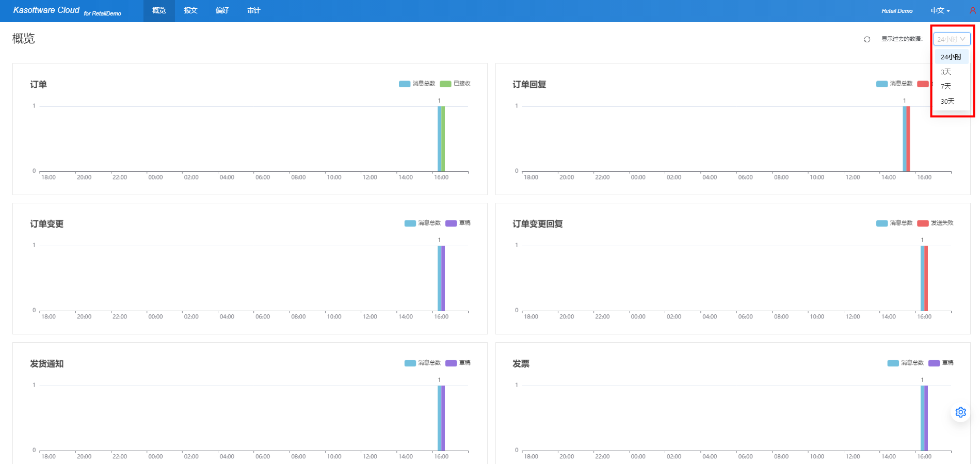The image size is (980, 464).
Task: Pick 7天 in the time range list
Action: [946, 86]
